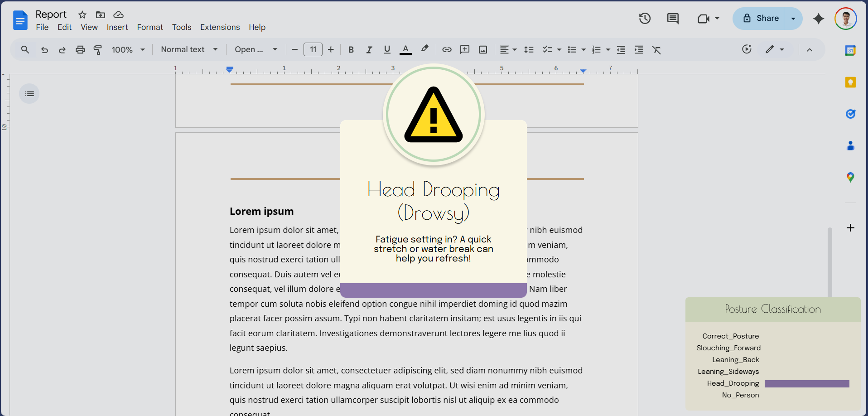The height and width of the screenshot is (416, 868).
Task: Toggle italic formatting
Action: [x=369, y=49]
